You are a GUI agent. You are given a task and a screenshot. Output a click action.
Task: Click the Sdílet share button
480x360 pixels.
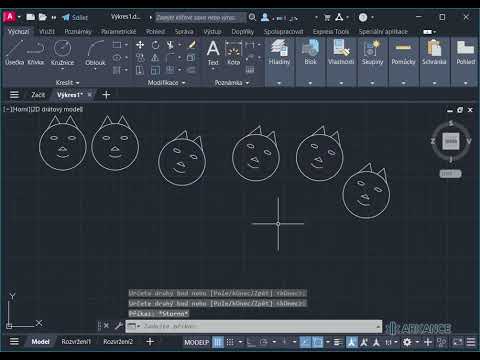tap(75, 17)
